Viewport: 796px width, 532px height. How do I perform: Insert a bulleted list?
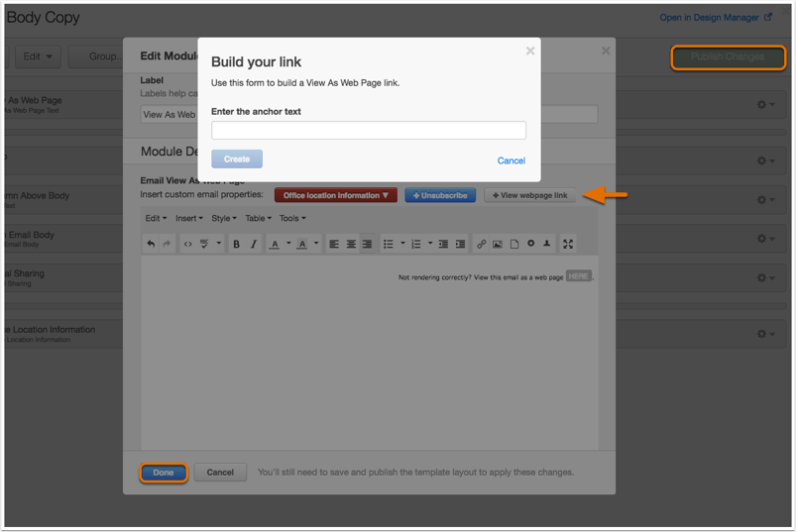pos(389,244)
